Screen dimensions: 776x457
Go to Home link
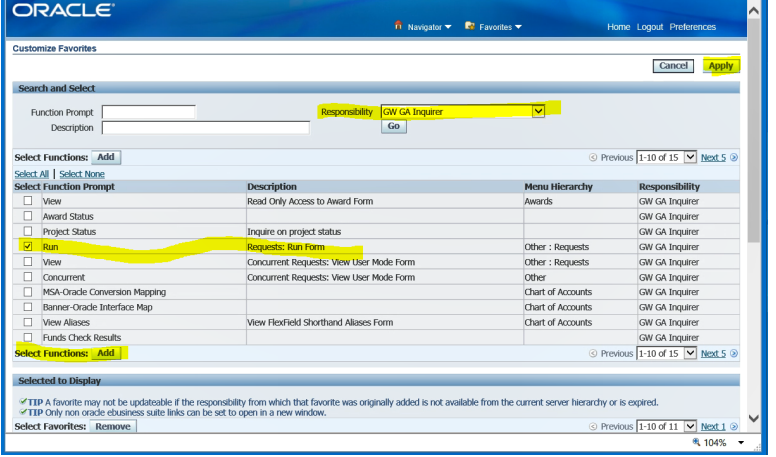click(x=619, y=27)
